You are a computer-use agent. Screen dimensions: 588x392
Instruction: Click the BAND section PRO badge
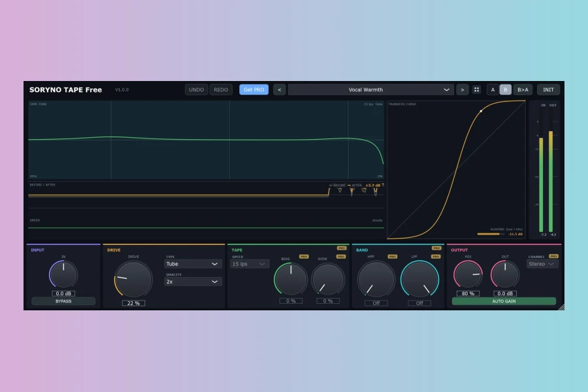click(x=436, y=248)
